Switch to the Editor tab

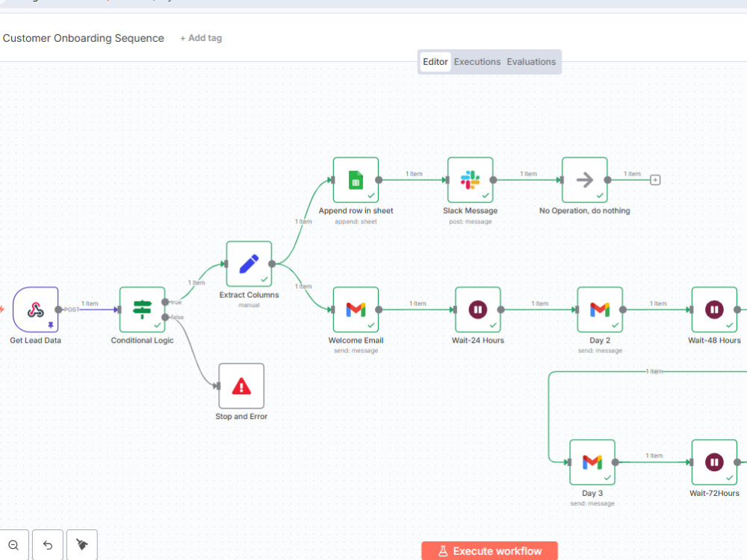click(x=435, y=62)
